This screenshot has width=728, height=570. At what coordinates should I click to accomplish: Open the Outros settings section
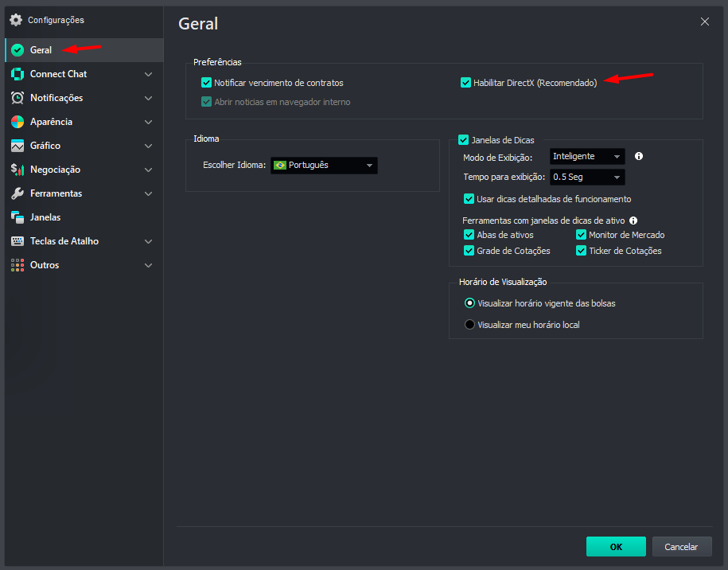click(x=84, y=265)
